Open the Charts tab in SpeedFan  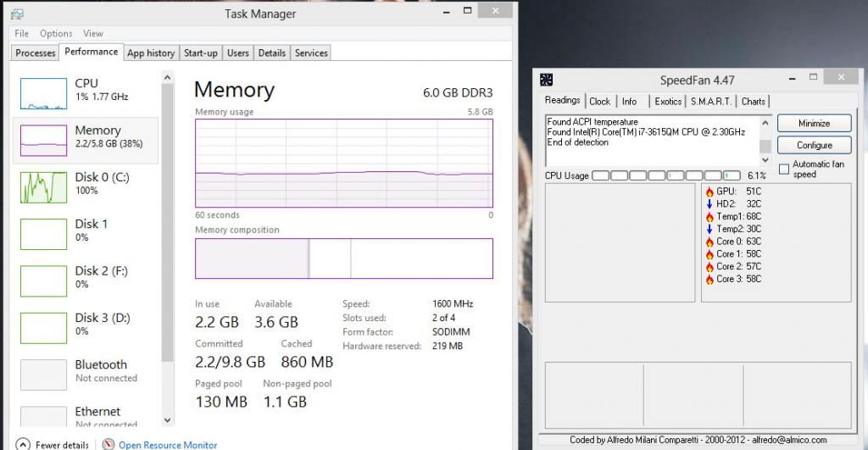point(753,102)
